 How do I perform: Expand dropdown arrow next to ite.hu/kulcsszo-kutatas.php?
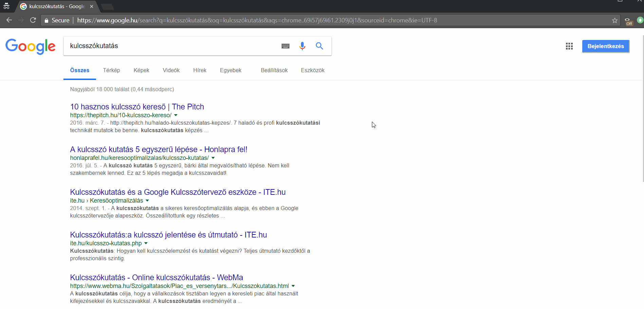click(146, 243)
